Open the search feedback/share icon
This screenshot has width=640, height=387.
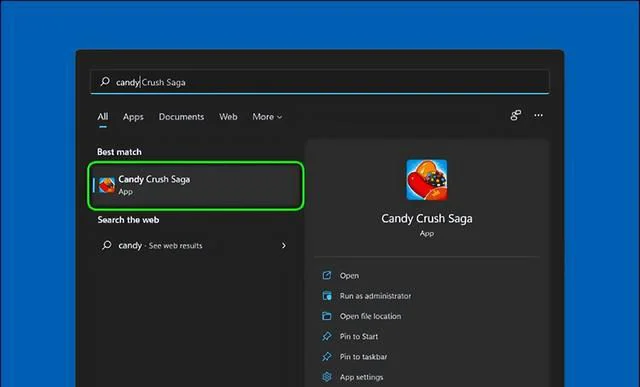[x=516, y=116]
